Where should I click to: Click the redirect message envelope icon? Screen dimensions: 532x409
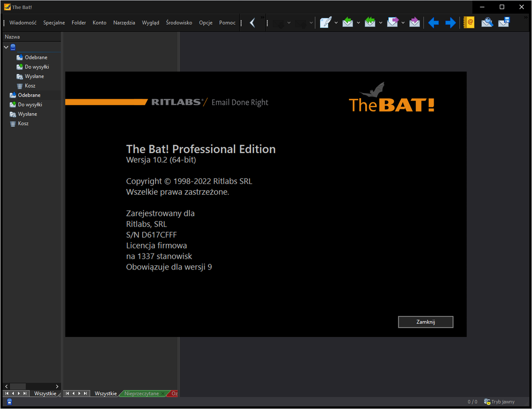tap(415, 22)
